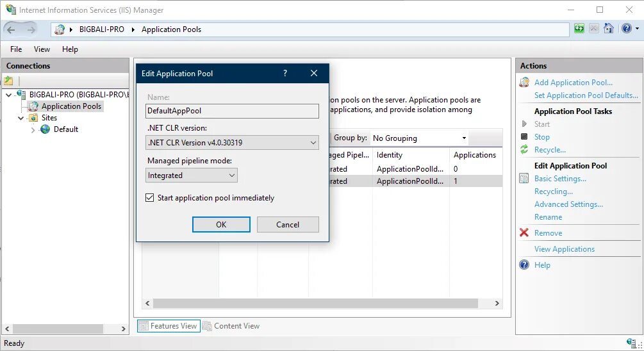Image resolution: width=644 pixels, height=351 pixels.
Task: Expand the Default site tree node
Action: (33, 130)
